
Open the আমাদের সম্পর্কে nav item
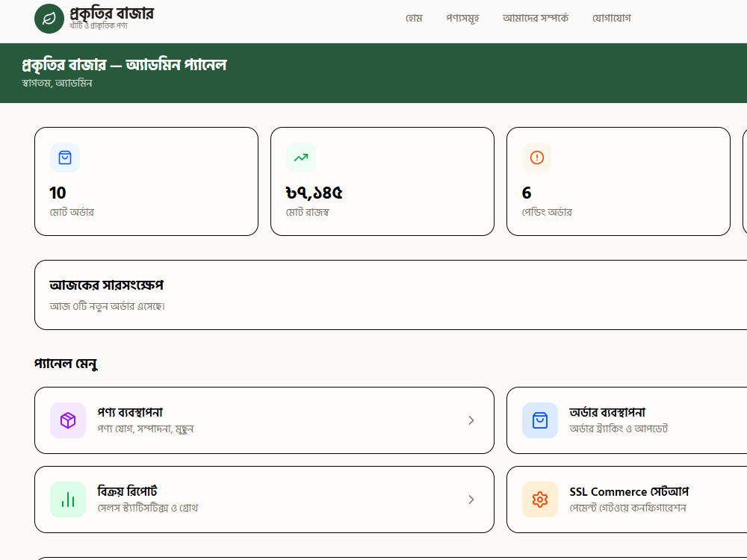click(x=536, y=18)
